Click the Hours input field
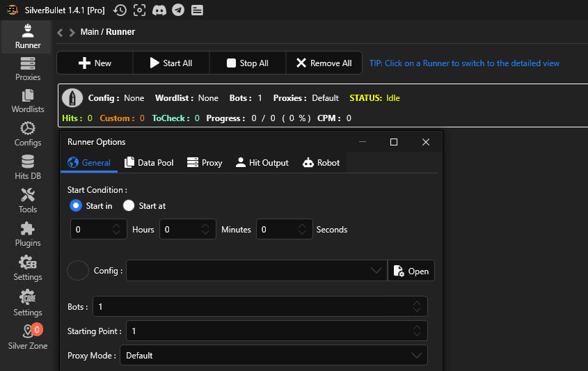The image size is (588, 371). tap(99, 229)
